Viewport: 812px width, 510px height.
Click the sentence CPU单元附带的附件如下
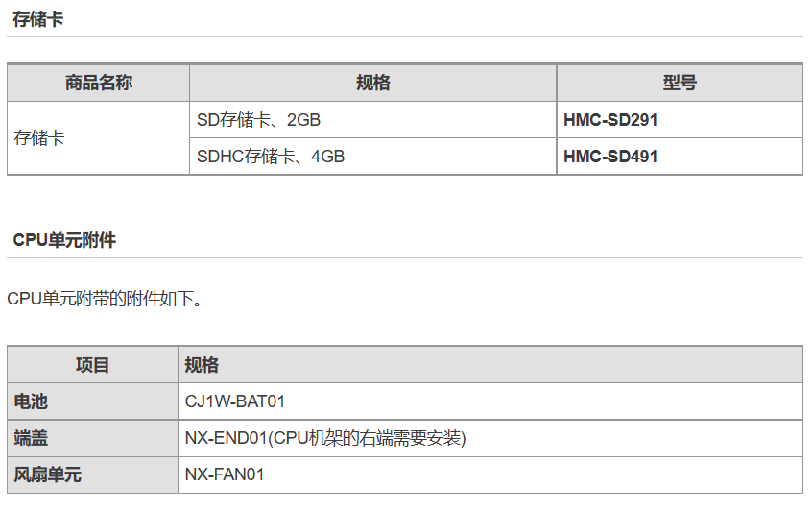point(105,299)
